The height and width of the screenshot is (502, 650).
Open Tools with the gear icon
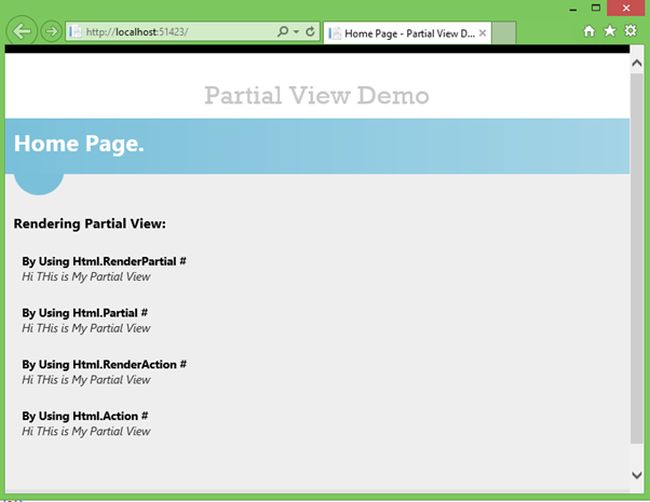(630, 31)
